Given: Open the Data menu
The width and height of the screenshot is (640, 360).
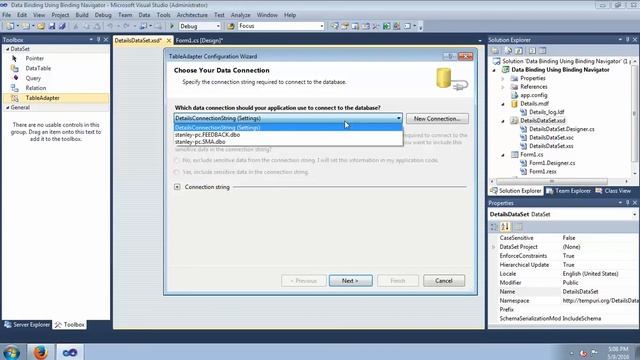Looking at the screenshot, I should (144, 15).
